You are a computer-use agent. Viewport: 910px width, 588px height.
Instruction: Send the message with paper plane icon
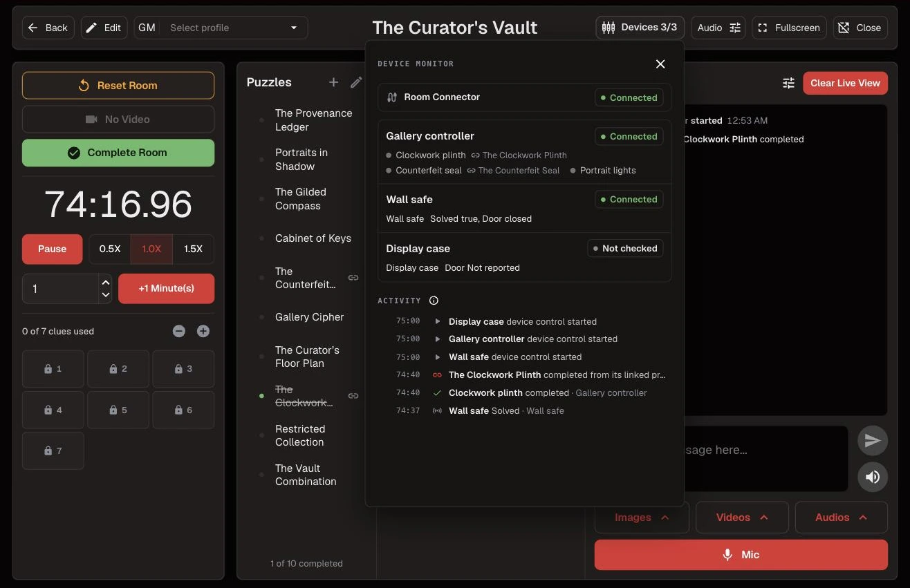click(x=873, y=441)
